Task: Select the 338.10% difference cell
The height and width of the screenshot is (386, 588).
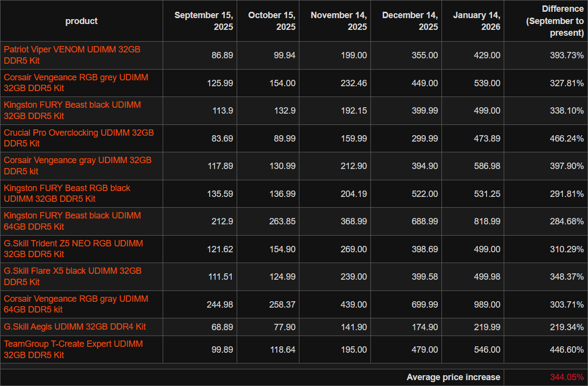Action: tap(546, 111)
